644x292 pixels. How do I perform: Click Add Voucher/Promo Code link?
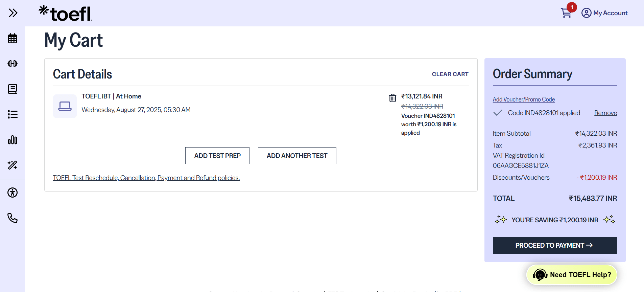coord(523,99)
